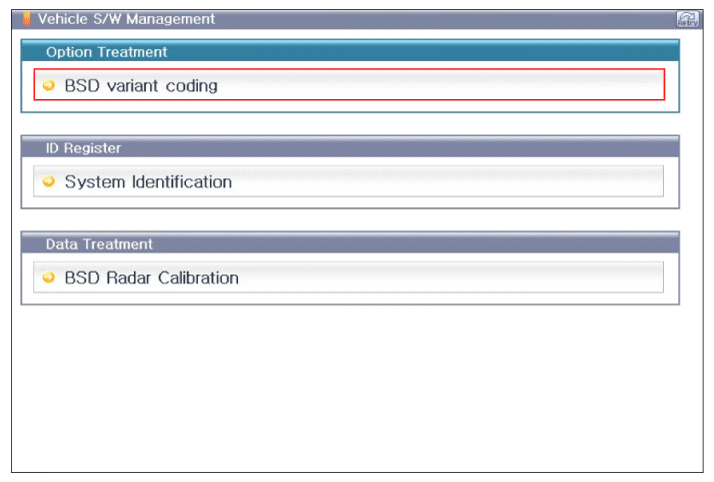Viewport: 714px width, 482px height.
Task: Click the empty area below Data Treatment panel
Action: (x=350, y=390)
